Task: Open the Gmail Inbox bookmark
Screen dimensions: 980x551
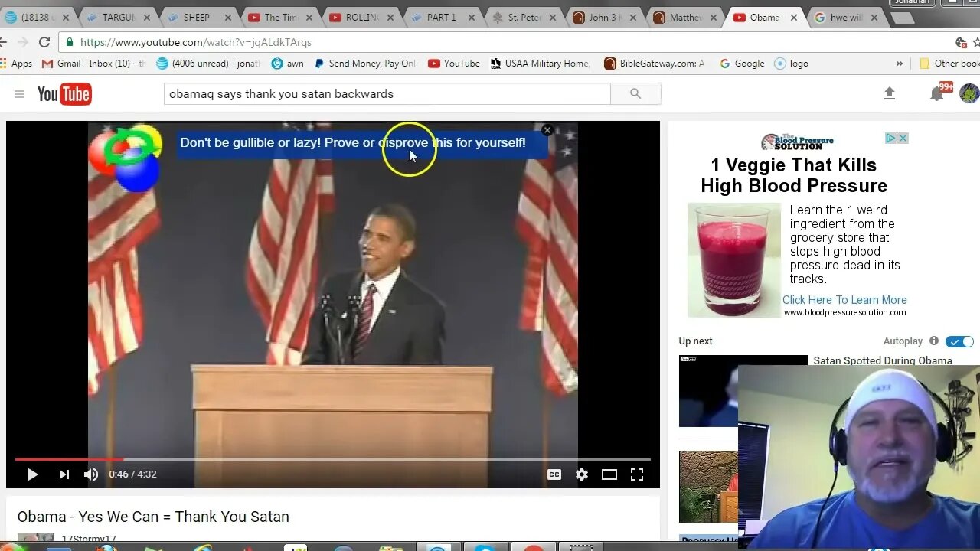Action: [x=93, y=64]
